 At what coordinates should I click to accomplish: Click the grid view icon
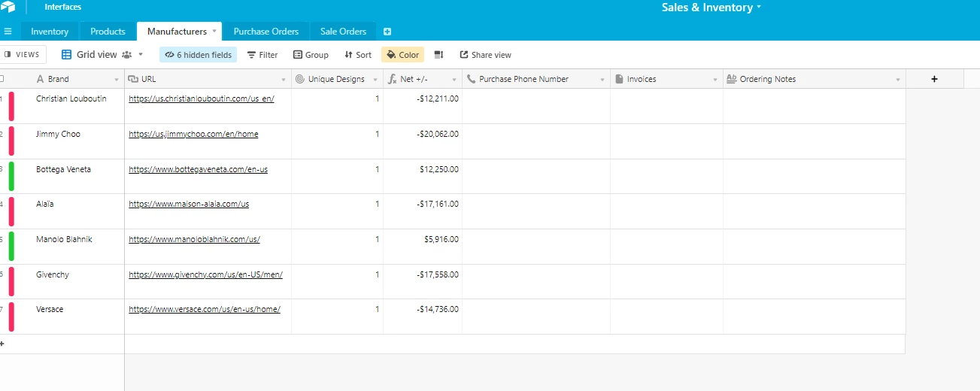(x=67, y=55)
